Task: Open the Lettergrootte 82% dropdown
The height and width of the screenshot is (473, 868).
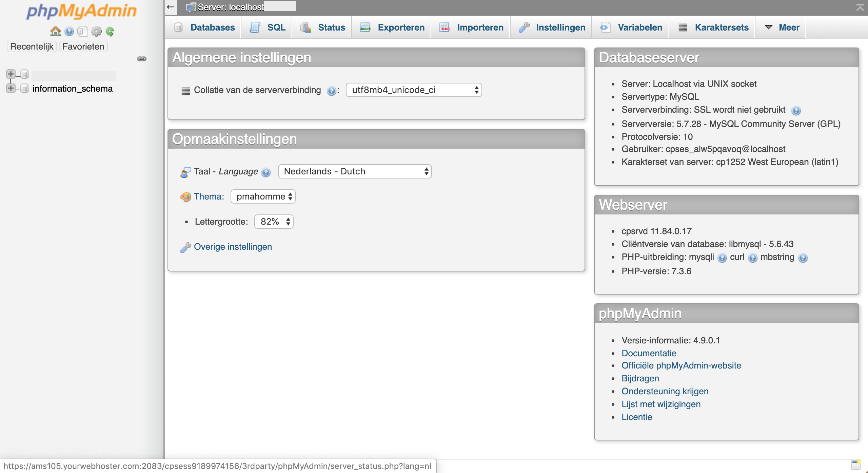Action: coord(274,222)
